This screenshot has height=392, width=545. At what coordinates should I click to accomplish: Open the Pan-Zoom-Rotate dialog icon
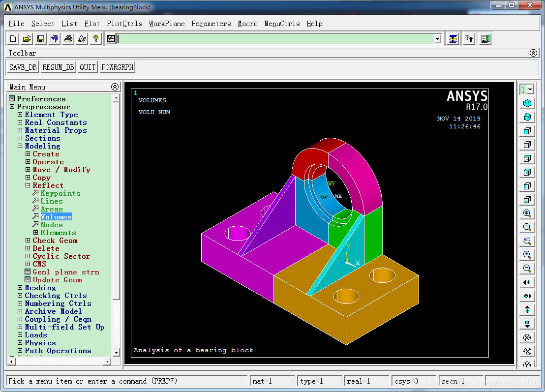click(54, 39)
